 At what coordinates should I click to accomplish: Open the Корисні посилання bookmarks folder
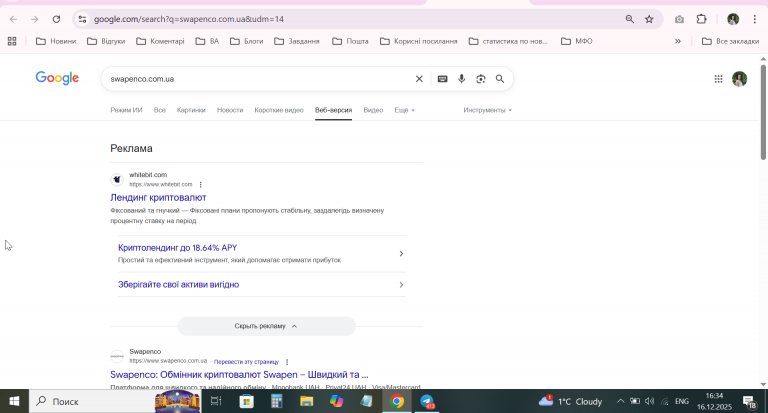[x=418, y=41]
